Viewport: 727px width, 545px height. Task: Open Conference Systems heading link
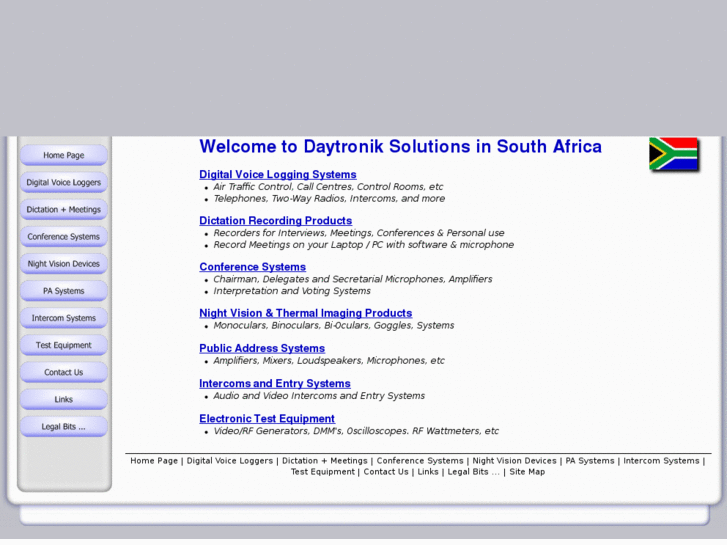(253, 267)
